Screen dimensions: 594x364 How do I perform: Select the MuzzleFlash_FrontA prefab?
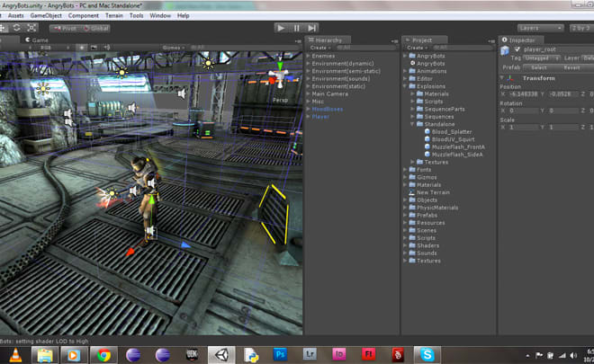pos(458,146)
